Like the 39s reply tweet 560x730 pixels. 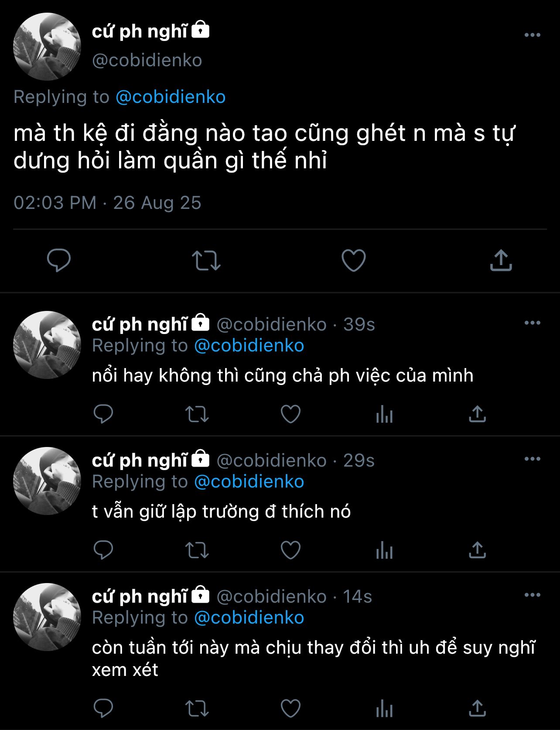[290, 414]
